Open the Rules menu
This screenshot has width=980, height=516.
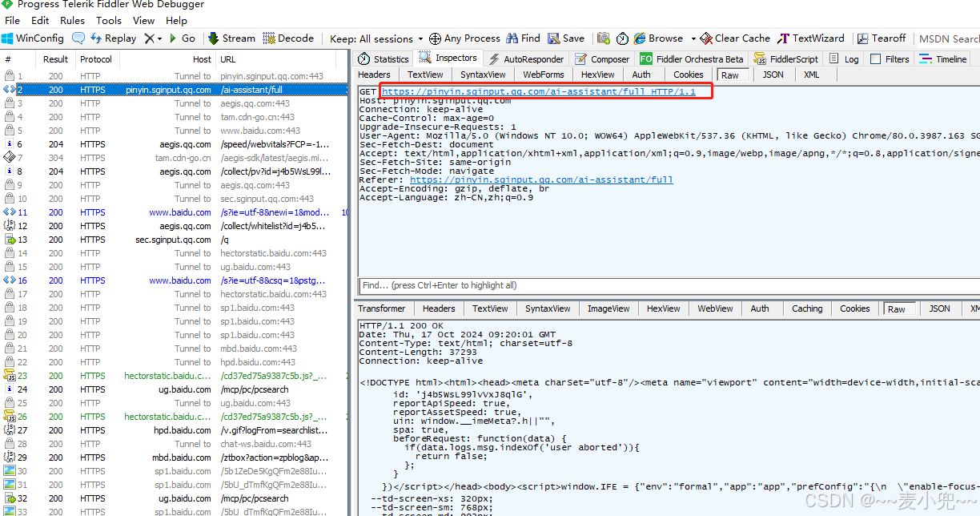pyautogui.click(x=73, y=20)
